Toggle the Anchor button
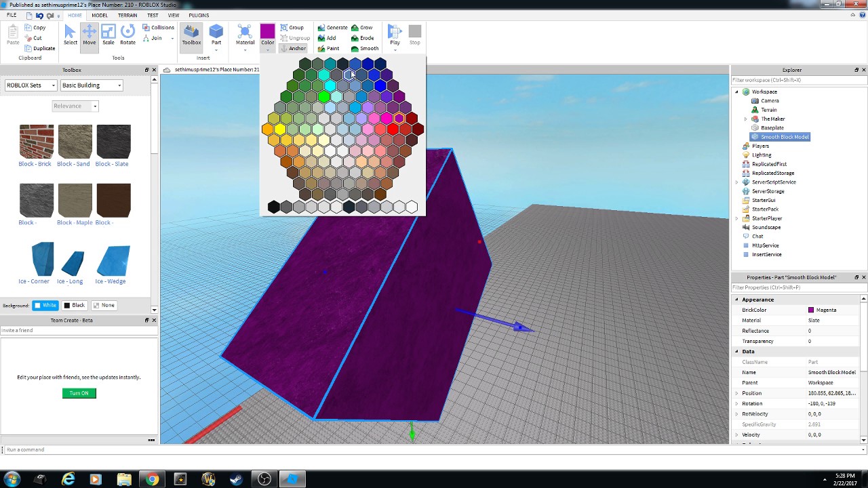 pyautogui.click(x=293, y=49)
